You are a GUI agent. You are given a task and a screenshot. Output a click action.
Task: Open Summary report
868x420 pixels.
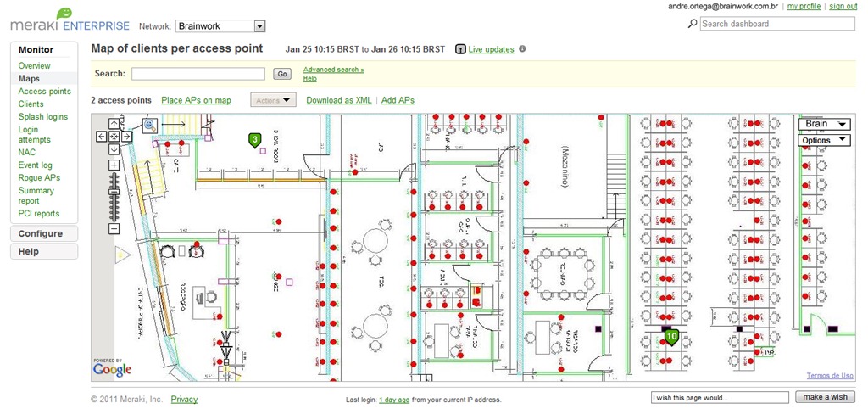tap(36, 196)
